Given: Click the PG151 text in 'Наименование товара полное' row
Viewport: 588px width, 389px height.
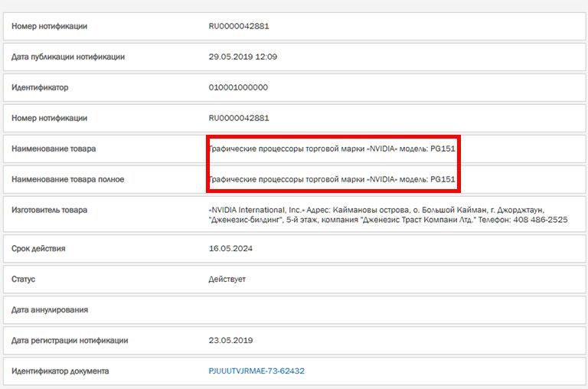Looking at the screenshot, I should pos(443,179).
